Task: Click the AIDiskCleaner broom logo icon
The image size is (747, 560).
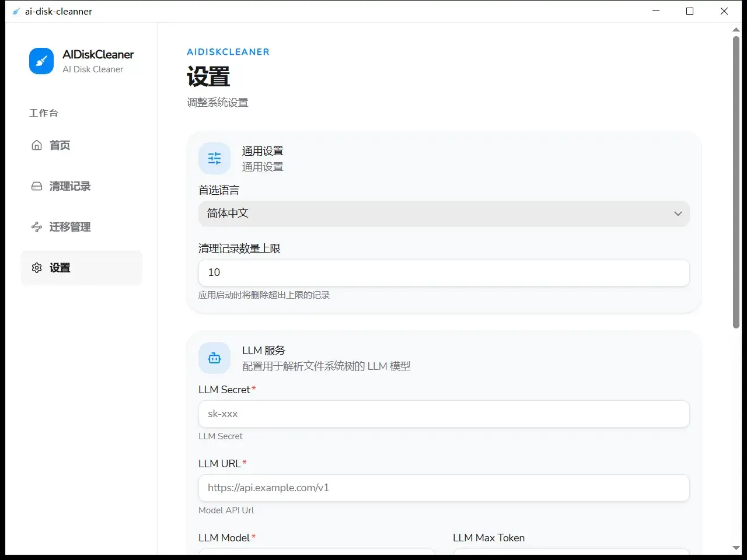Action: pyautogui.click(x=41, y=61)
